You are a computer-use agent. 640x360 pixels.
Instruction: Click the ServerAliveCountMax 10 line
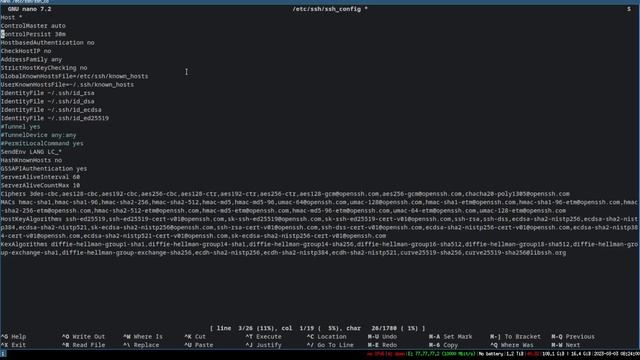coord(40,185)
